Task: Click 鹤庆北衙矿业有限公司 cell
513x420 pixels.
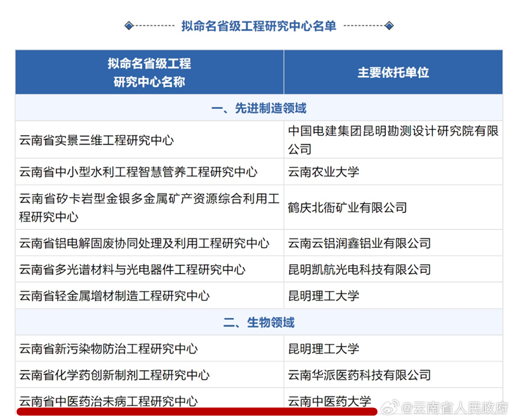Action: click(x=393, y=208)
